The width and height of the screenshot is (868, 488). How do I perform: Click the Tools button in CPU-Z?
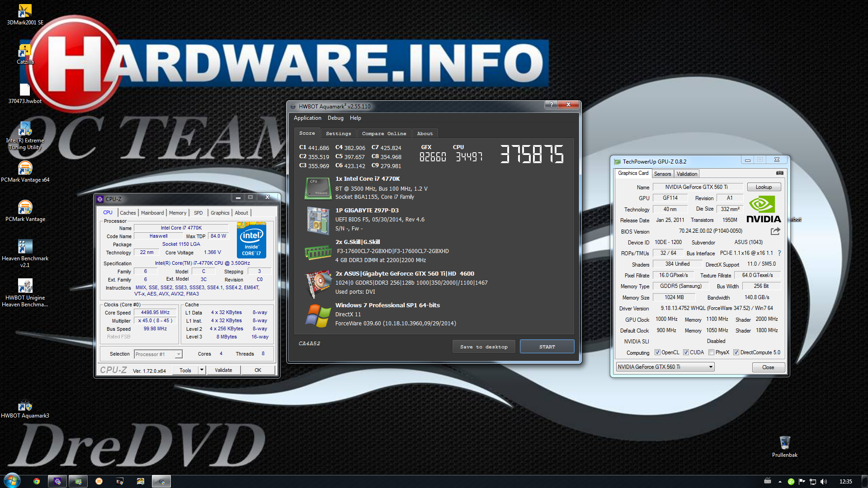[185, 370]
